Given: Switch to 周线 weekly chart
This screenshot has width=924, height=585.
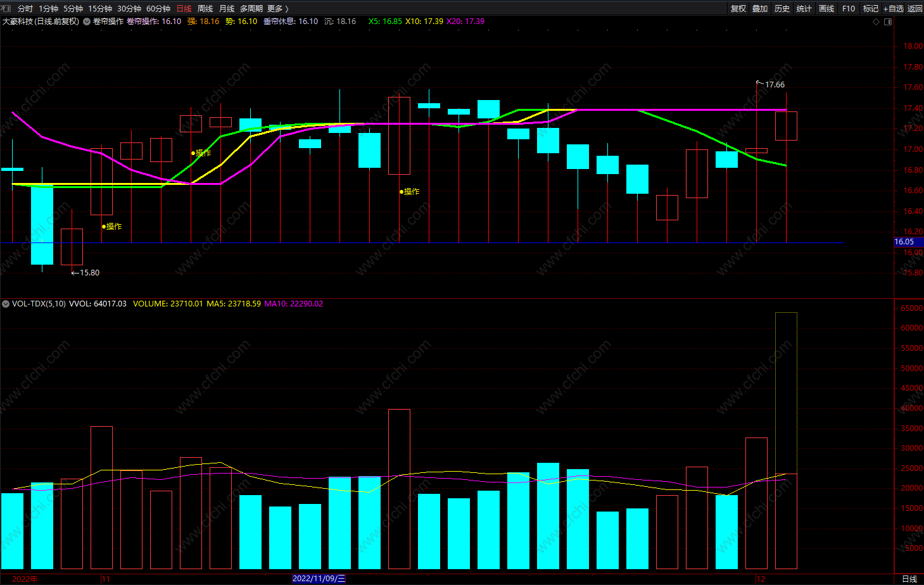Looking at the screenshot, I should (205, 8).
